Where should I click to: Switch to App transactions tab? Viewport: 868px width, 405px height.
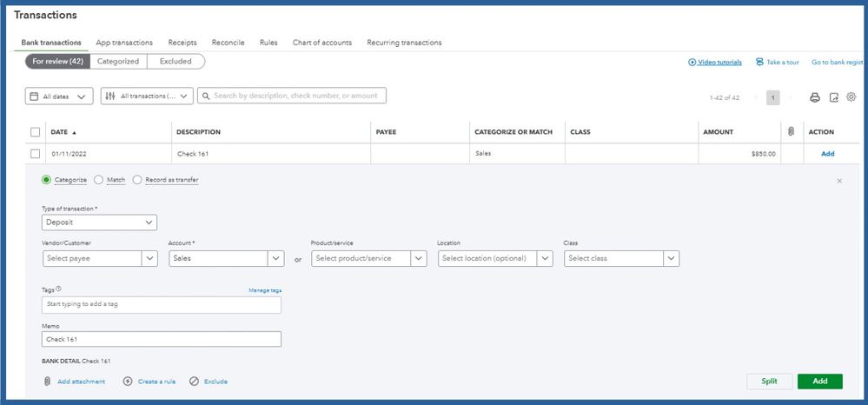pyautogui.click(x=124, y=43)
